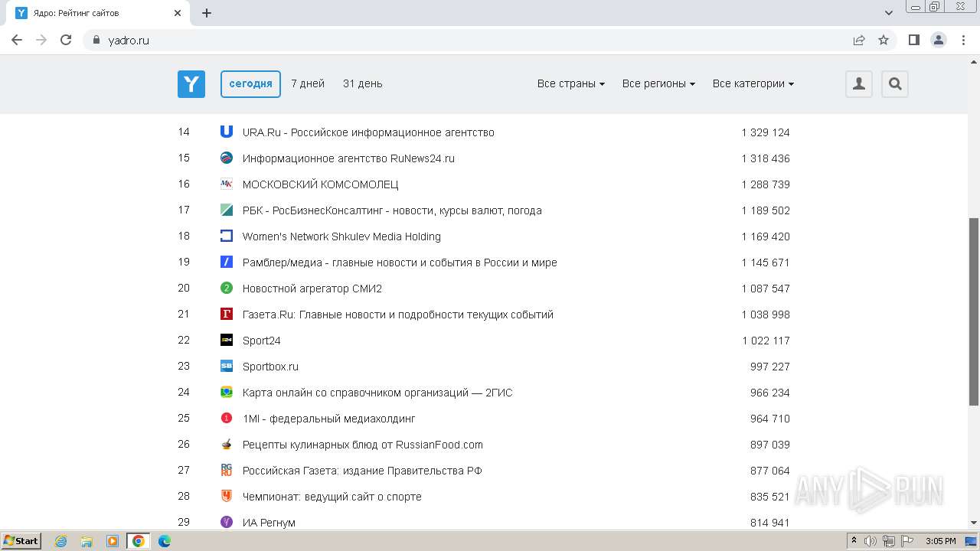Open the search magnifier button
Image resolution: width=980 pixels, height=551 pixels.
895,84
